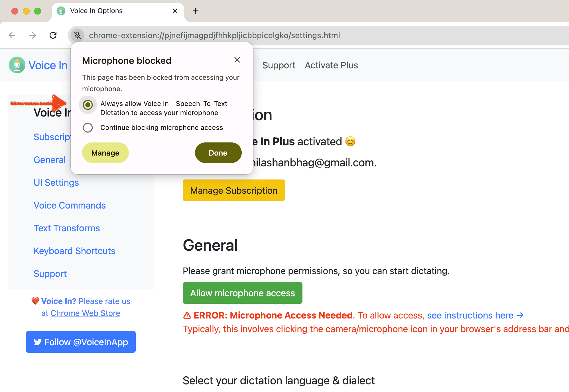
Task: Click the Voice In microphone logo
Action: coord(17,65)
